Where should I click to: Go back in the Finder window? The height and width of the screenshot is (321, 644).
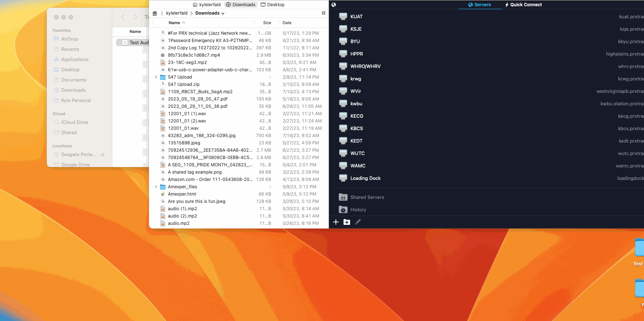tap(123, 17)
